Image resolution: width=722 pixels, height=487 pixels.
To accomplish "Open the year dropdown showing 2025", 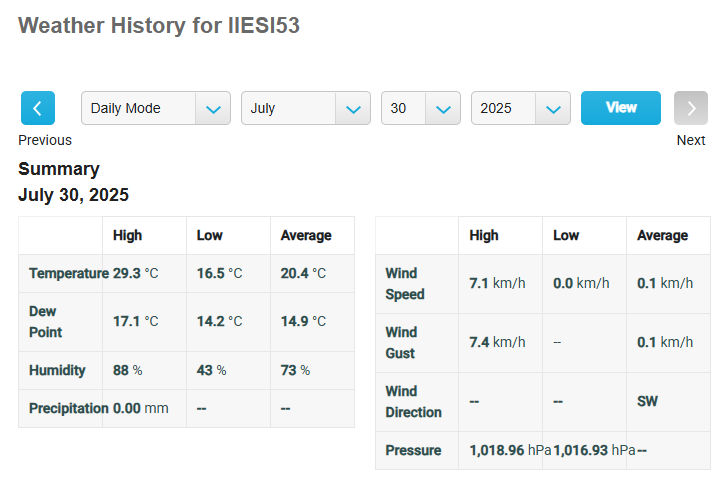I will tap(521, 108).
